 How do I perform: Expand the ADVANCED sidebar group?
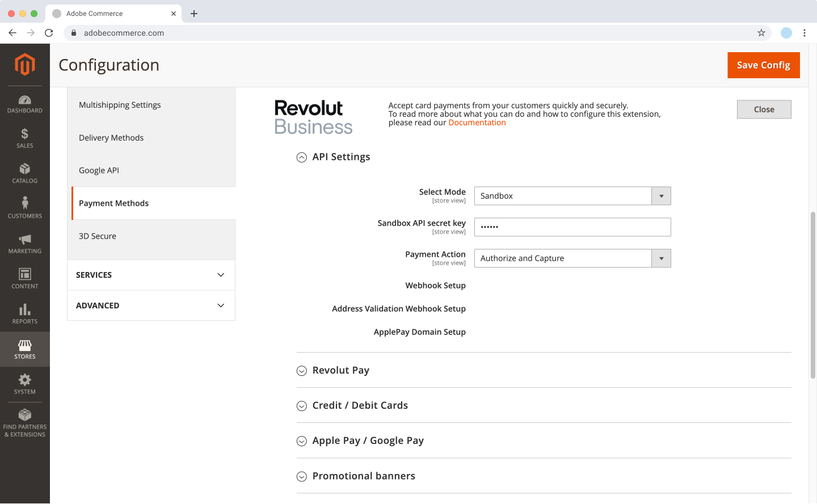click(x=151, y=306)
